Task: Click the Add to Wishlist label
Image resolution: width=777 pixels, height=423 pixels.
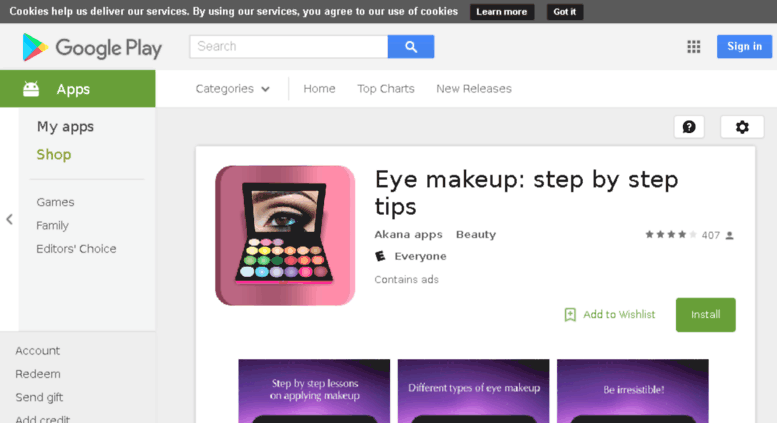Action: click(x=619, y=315)
